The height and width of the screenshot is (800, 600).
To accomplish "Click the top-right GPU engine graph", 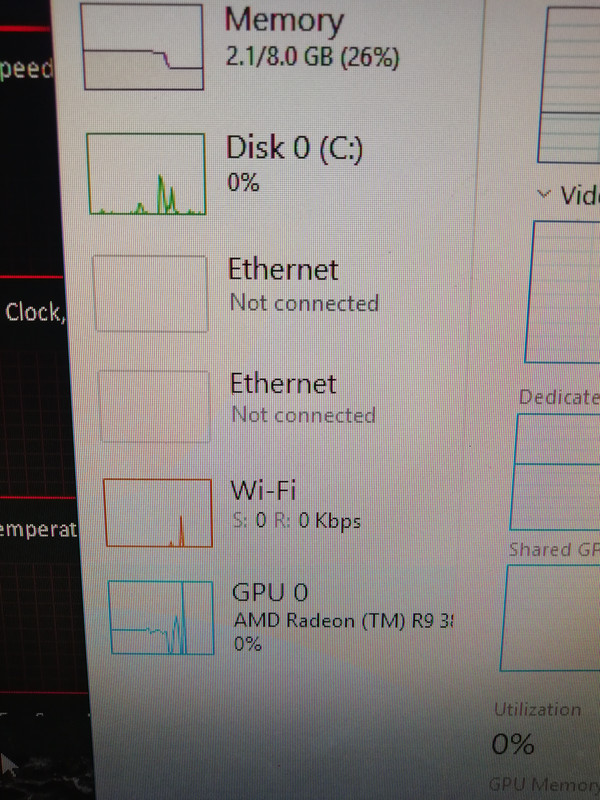I will [569, 85].
